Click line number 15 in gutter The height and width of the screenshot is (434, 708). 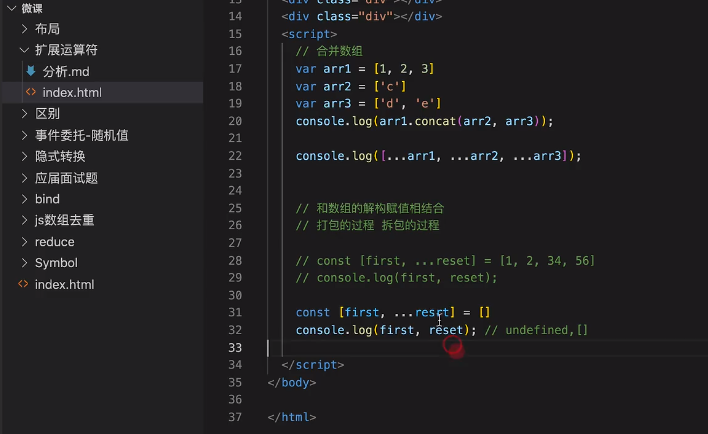[x=235, y=34]
